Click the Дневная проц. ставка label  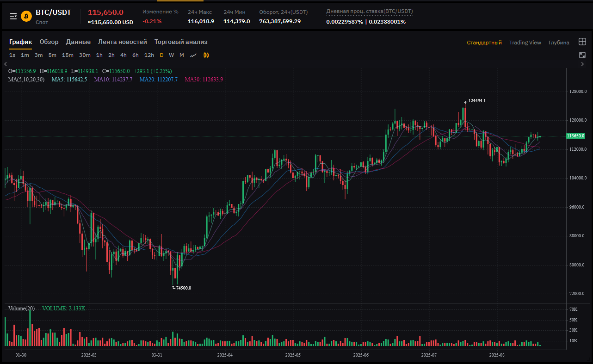(370, 11)
